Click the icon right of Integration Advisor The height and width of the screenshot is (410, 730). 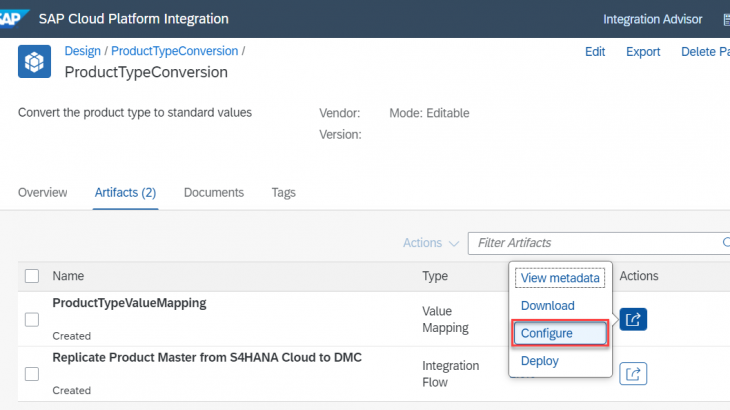[725, 19]
